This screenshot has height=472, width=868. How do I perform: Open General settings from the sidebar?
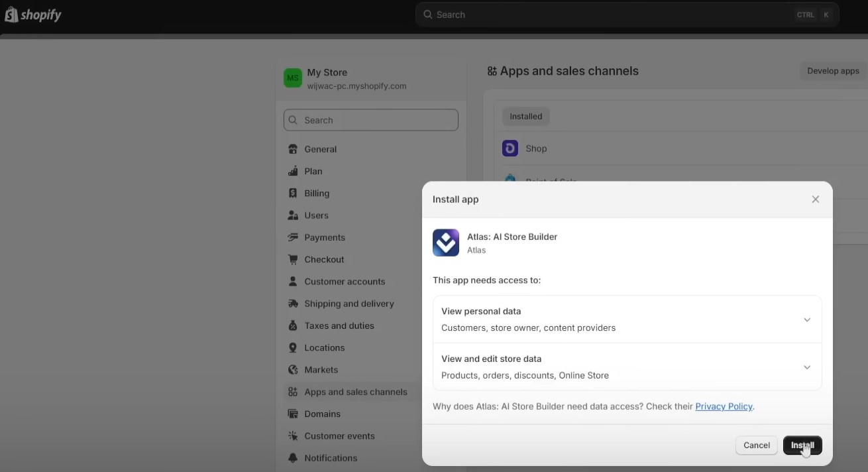[319, 148]
